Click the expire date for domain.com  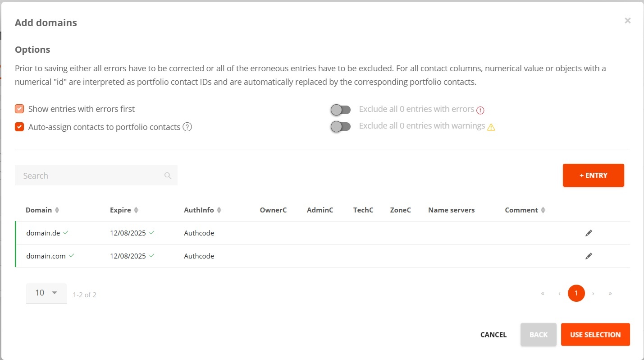pos(128,256)
